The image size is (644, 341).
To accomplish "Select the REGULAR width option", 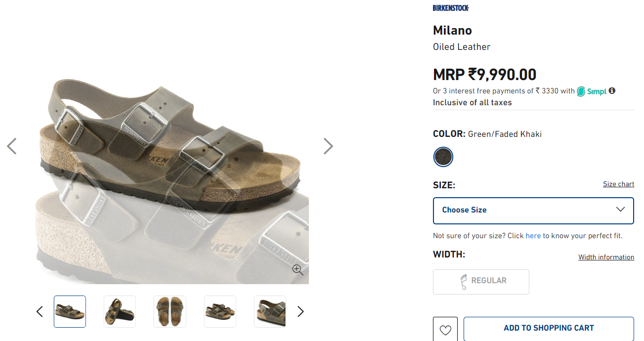I will point(481,282).
